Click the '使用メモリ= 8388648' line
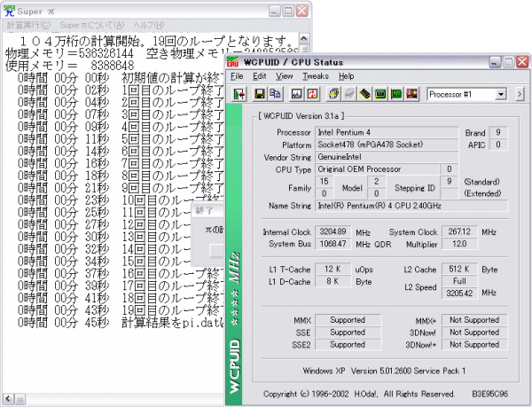532x407 pixels. click(x=70, y=66)
